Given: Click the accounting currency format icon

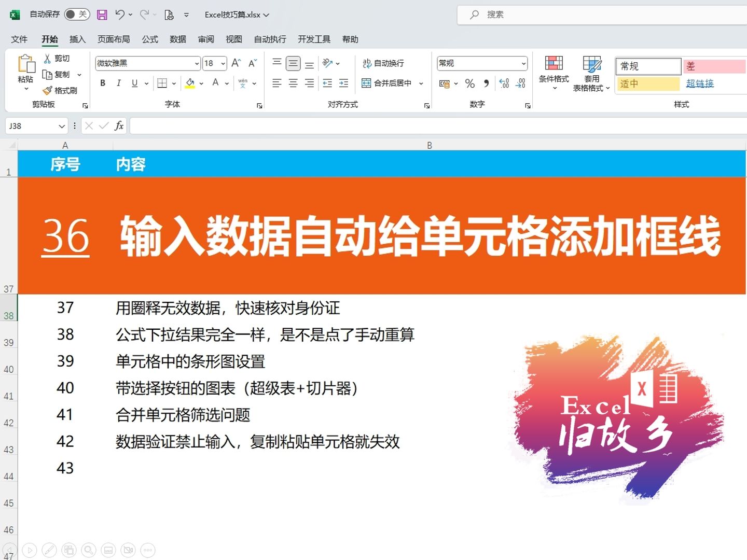Looking at the screenshot, I should tap(445, 83).
